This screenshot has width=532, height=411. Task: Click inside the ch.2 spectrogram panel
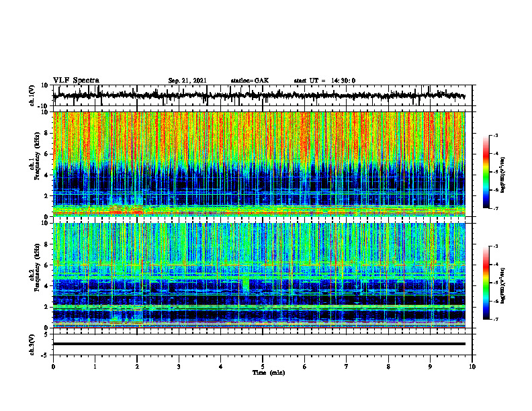pos(259,275)
